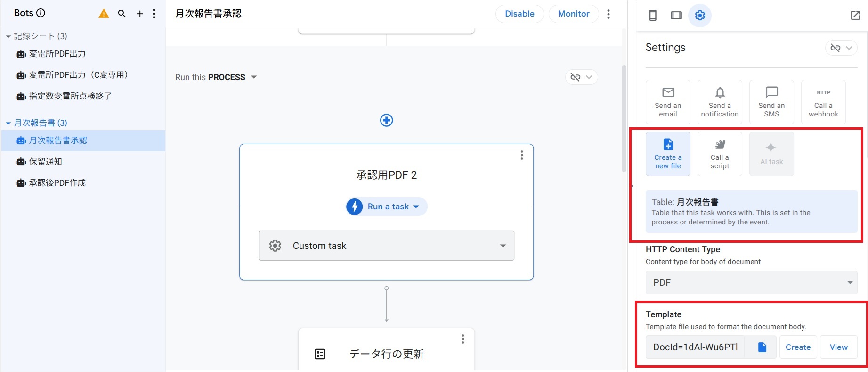Choose Call a webhook task type
This screenshot has width=868, height=372.
823,102
